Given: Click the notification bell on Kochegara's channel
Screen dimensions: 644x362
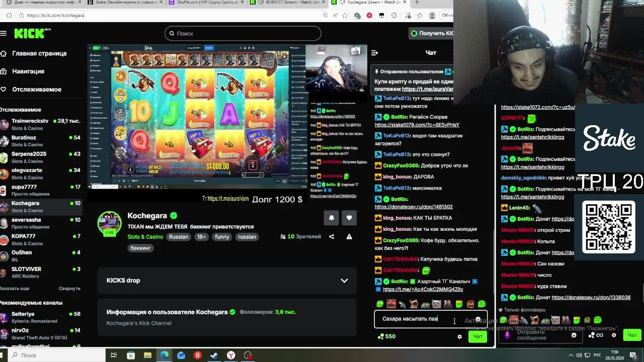Looking at the screenshot, I should [x=331, y=218].
